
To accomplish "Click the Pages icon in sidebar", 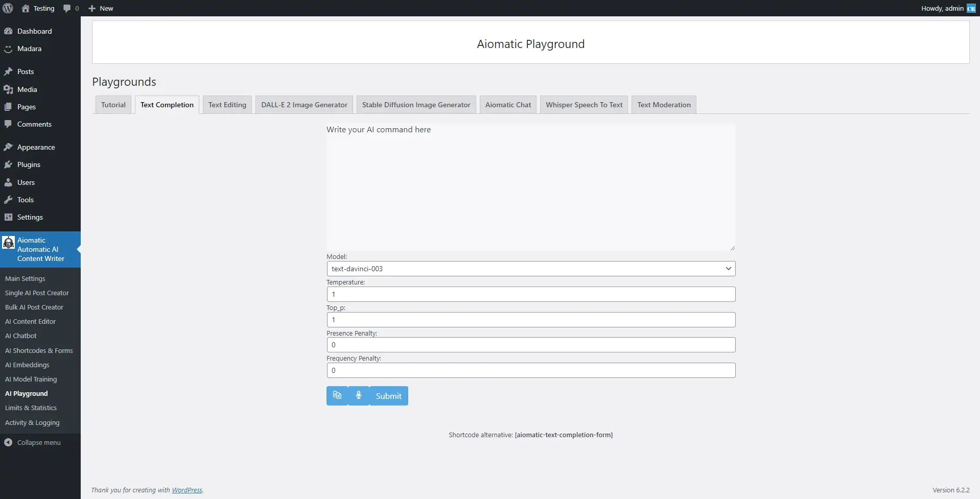I will pos(8,107).
